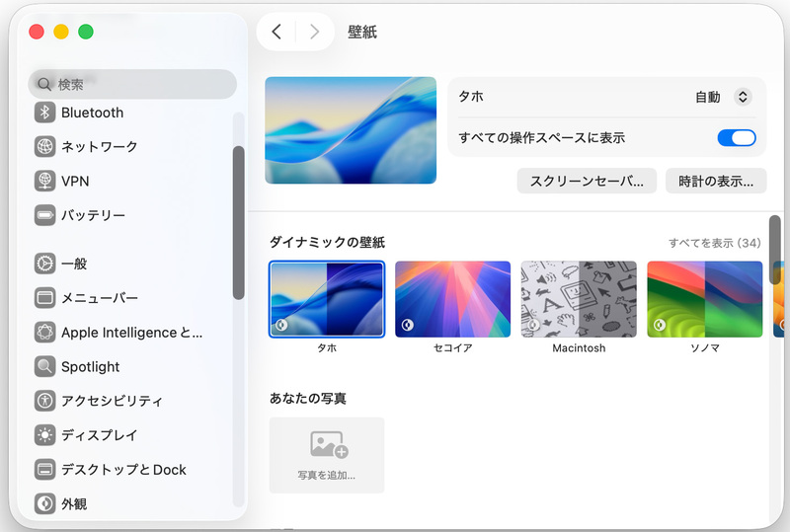Click the スクリーンセーバ… button
Viewport: 790px width, 532px height.
[x=587, y=181]
